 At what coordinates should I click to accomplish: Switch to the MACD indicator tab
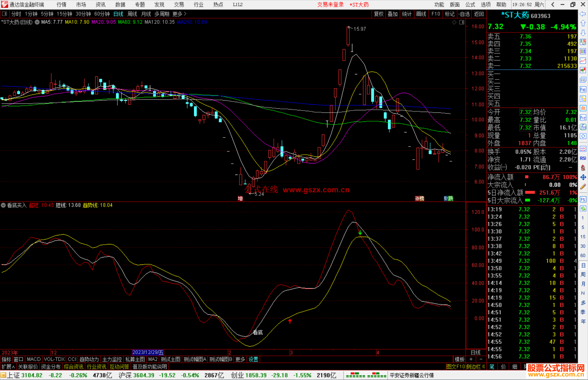tap(34, 359)
